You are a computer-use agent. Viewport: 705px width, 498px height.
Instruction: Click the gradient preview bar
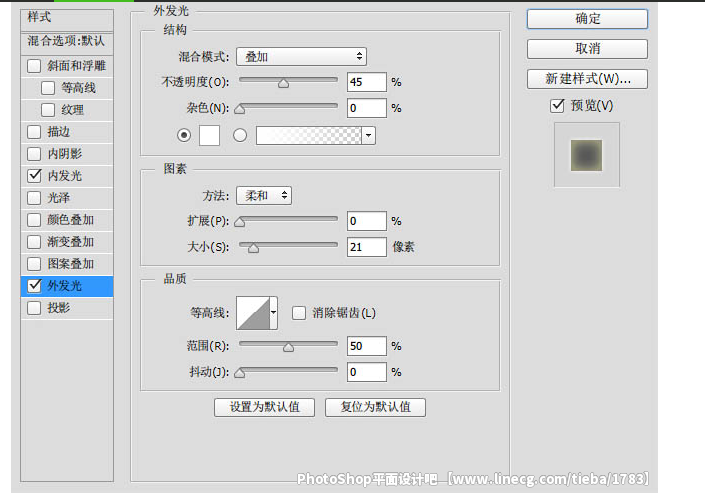pos(308,135)
